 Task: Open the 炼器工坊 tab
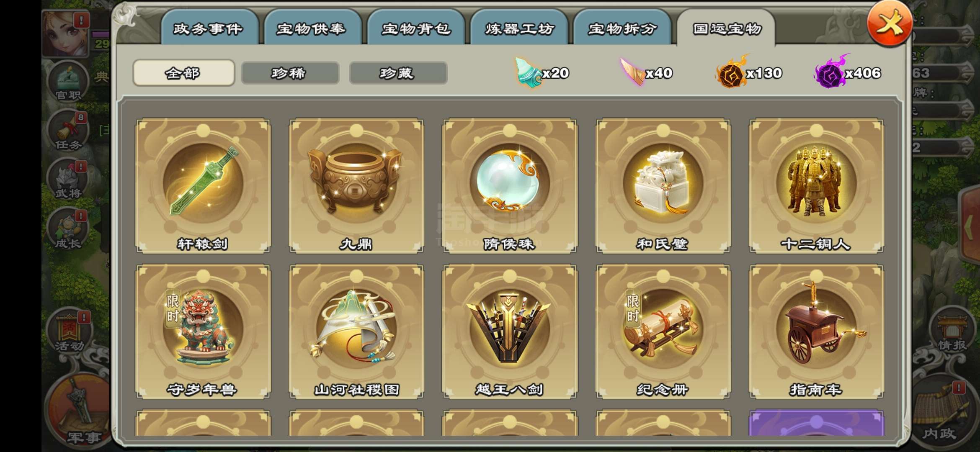coord(519,28)
